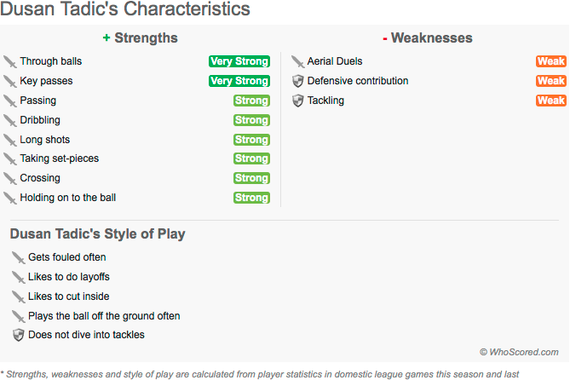570x380 pixels.
Task: Click the sword icon beside Crossing
Action: point(10,179)
